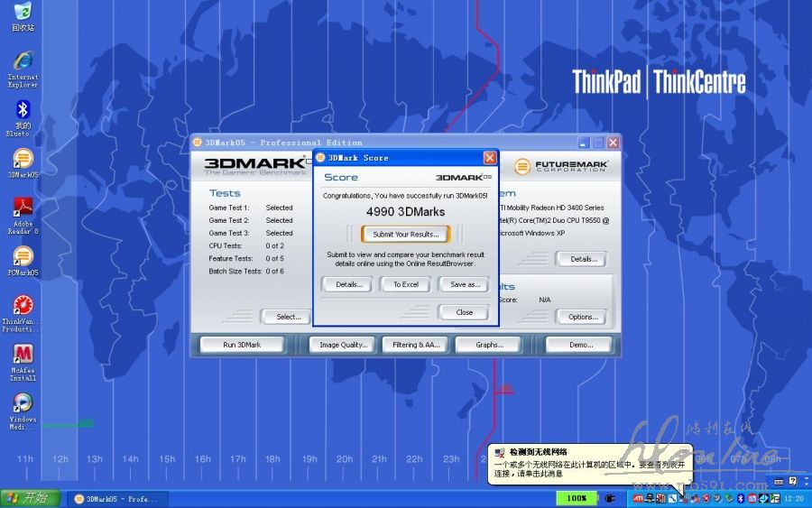Viewport: 812px width, 508px height.
Task: Open score Details in the Score dialog
Action: 347,284
